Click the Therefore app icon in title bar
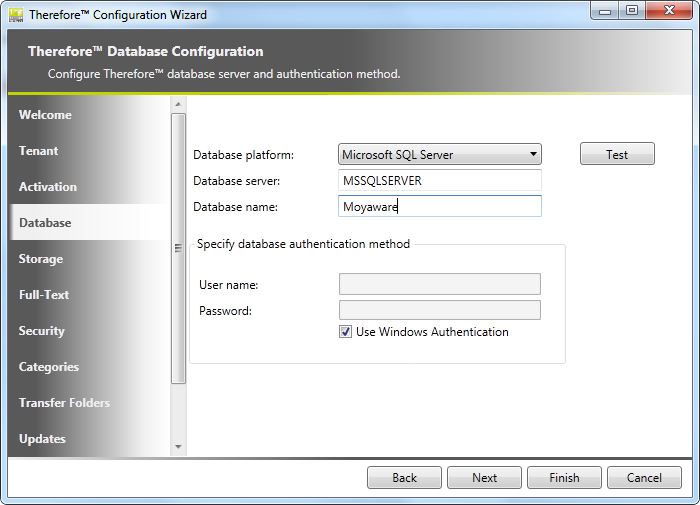Viewport: 700px width, 505px height. 16,15
